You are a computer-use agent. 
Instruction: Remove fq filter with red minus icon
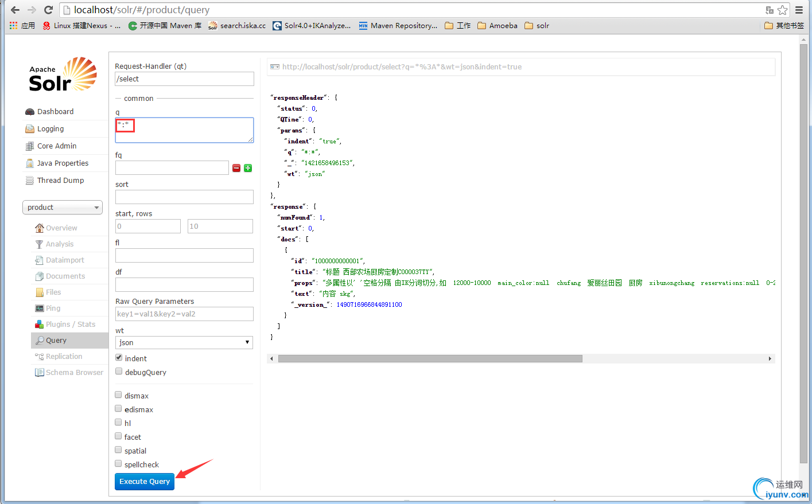(x=236, y=168)
